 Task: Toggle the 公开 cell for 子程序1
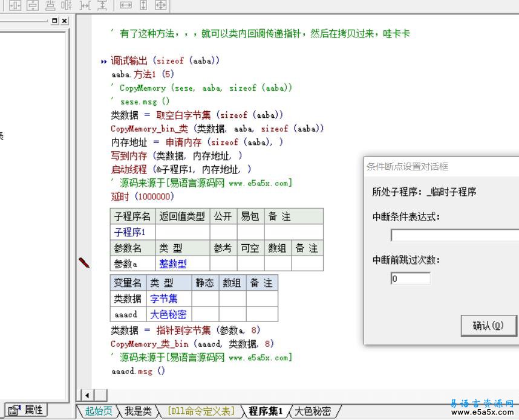[x=223, y=232]
